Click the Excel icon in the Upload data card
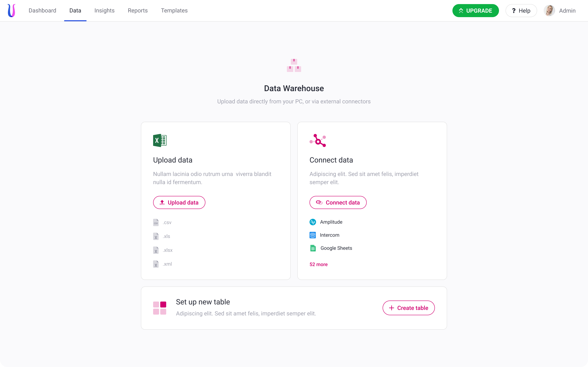 click(160, 140)
